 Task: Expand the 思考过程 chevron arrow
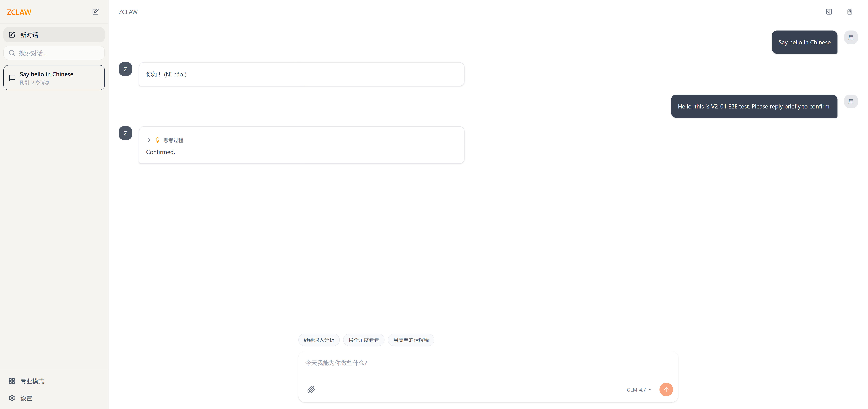coord(149,140)
